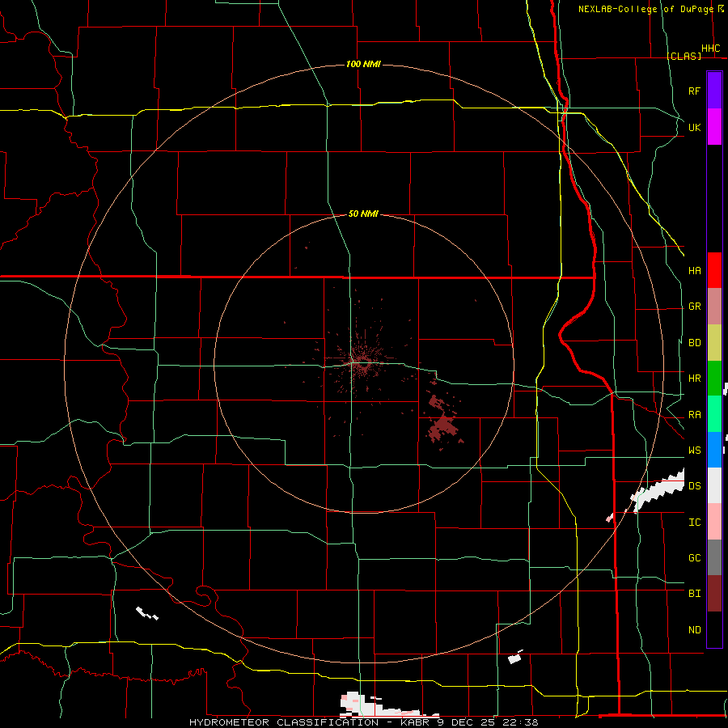Click the magenta UK color swatch
This screenshot has height=728, width=728.
pyautogui.click(x=714, y=127)
